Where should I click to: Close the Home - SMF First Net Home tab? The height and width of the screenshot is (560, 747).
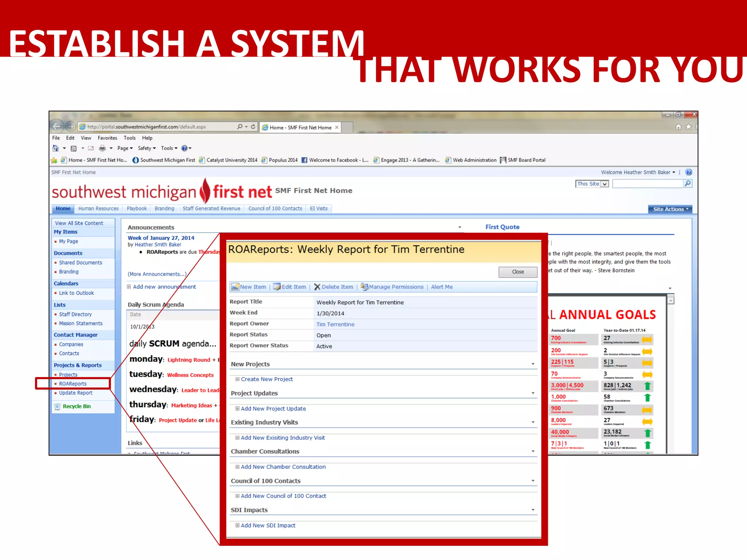point(337,127)
